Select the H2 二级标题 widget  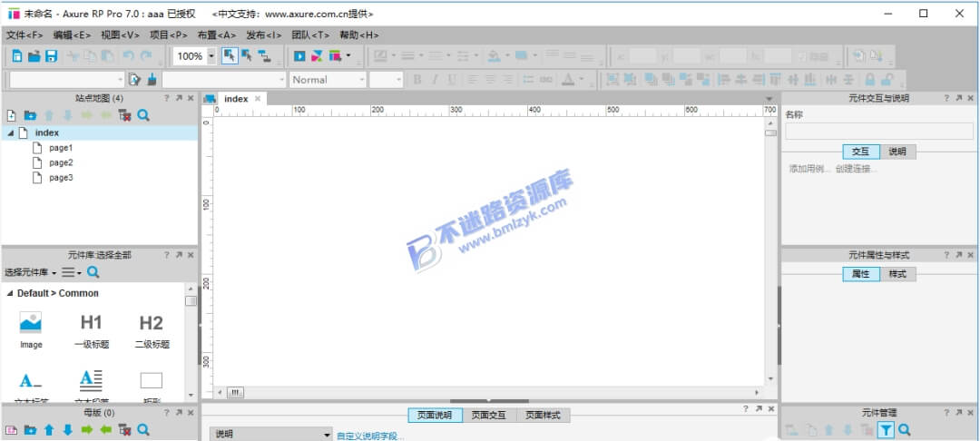click(152, 329)
